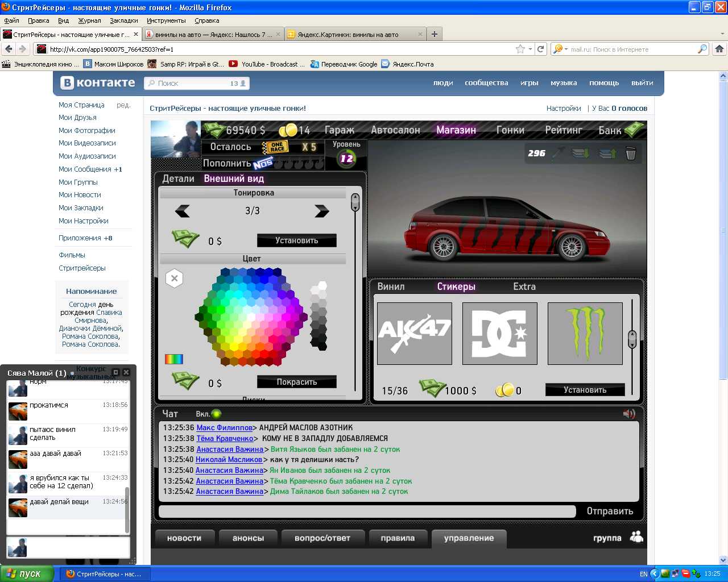
Task: Switch to Яндекс.Картинки browser tab
Action: pos(355,34)
